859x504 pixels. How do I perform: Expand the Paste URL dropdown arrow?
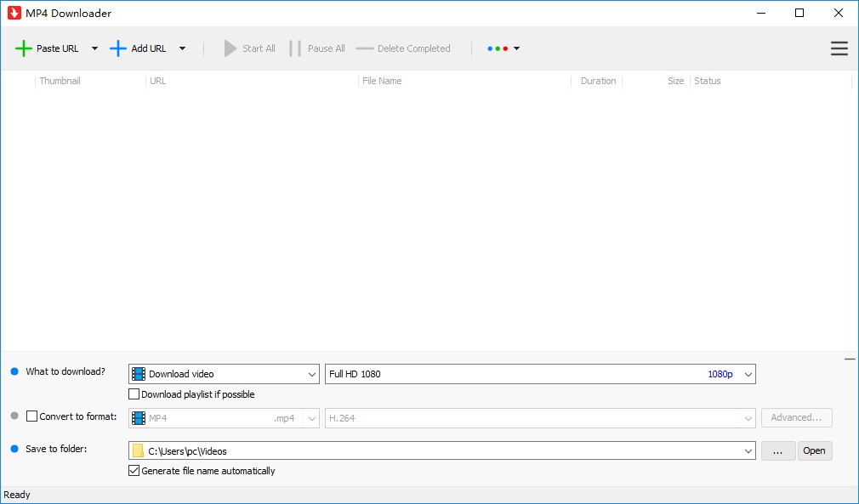[94, 48]
